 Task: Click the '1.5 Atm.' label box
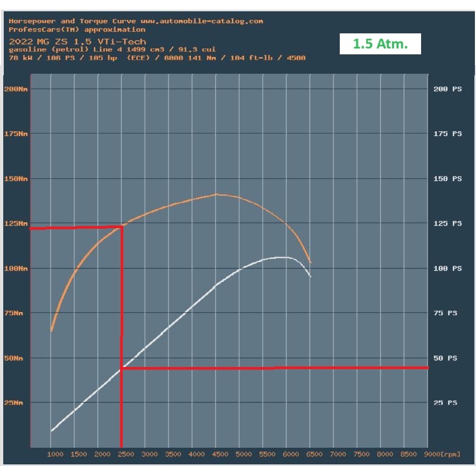tap(380, 44)
